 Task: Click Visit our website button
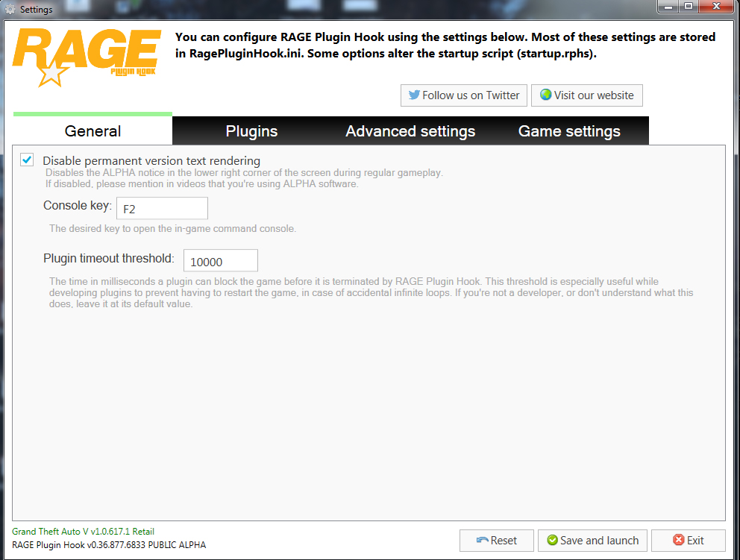click(586, 95)
